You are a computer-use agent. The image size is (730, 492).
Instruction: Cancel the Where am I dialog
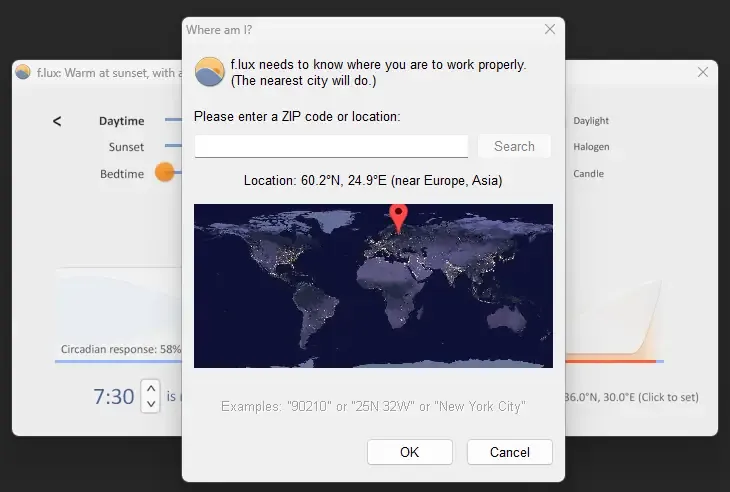[510, 452]
